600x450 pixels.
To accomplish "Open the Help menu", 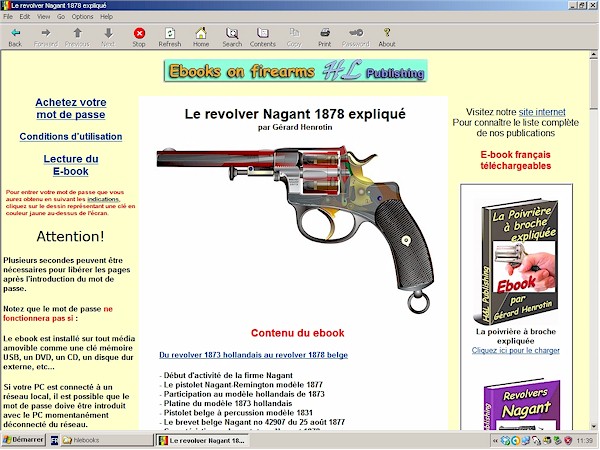I will tap(106, 17).
